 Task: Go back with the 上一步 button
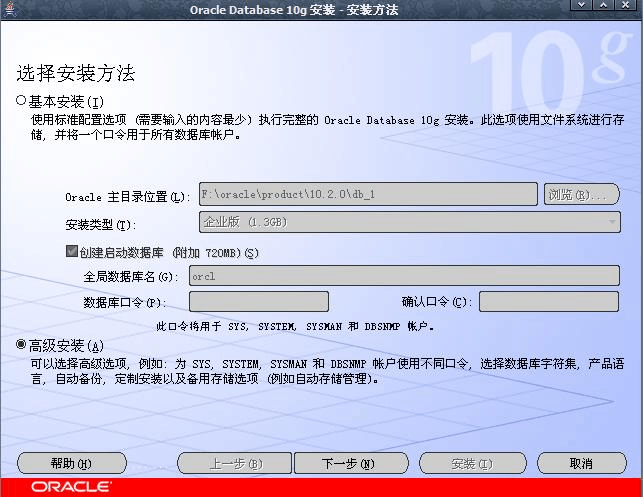[235, 463]
